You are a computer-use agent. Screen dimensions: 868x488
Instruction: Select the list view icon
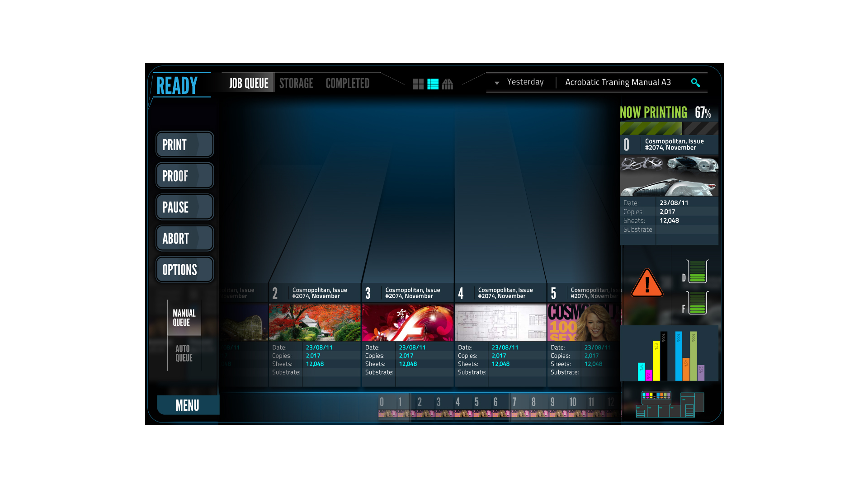coord(433,84)
